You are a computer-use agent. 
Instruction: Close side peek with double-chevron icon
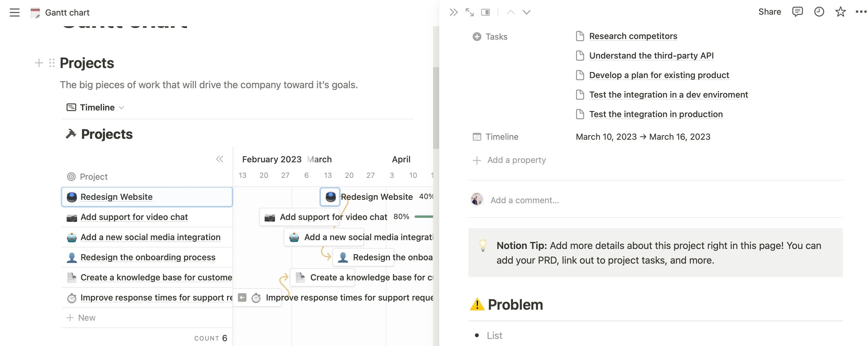[x=454, y=12]
